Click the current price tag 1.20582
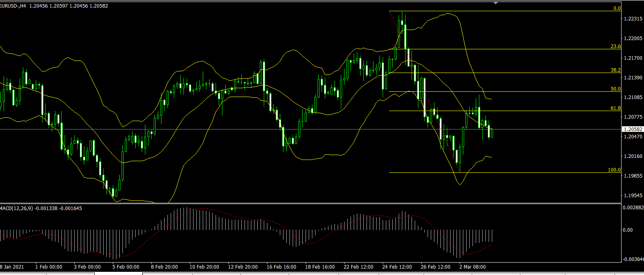644x275 pixels. [x=633, y=129]
